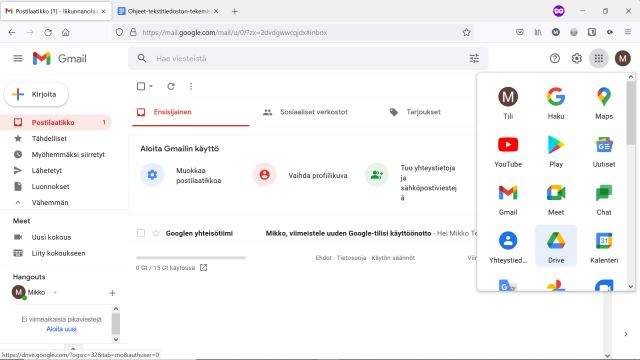The image size is (640, 360).
Task: Open the help question mark menu
Action: tap(554, 58)
